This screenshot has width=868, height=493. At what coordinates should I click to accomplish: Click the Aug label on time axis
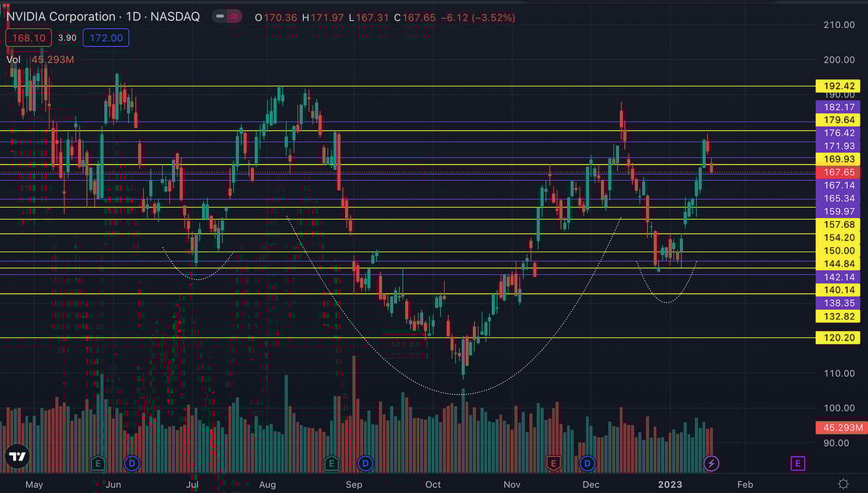(x=268, y=484)
